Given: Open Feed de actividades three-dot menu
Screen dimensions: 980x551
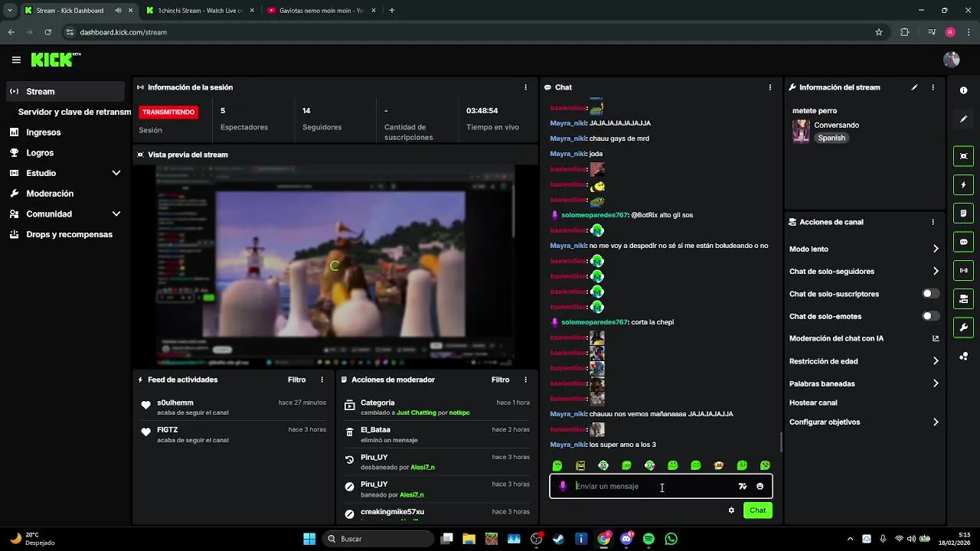Looking at the screenshot, I should (322, 380).
